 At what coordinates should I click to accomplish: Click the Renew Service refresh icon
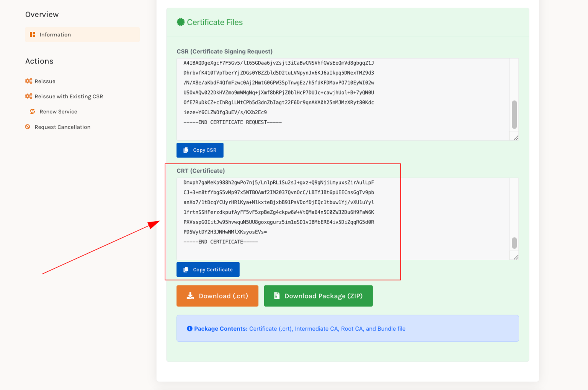pos(33,111)
